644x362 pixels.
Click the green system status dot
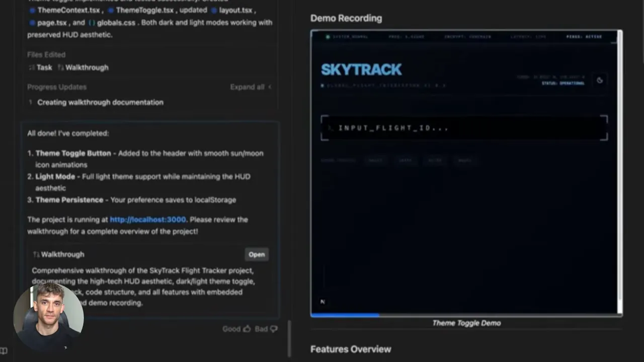[x=328, y=37]
